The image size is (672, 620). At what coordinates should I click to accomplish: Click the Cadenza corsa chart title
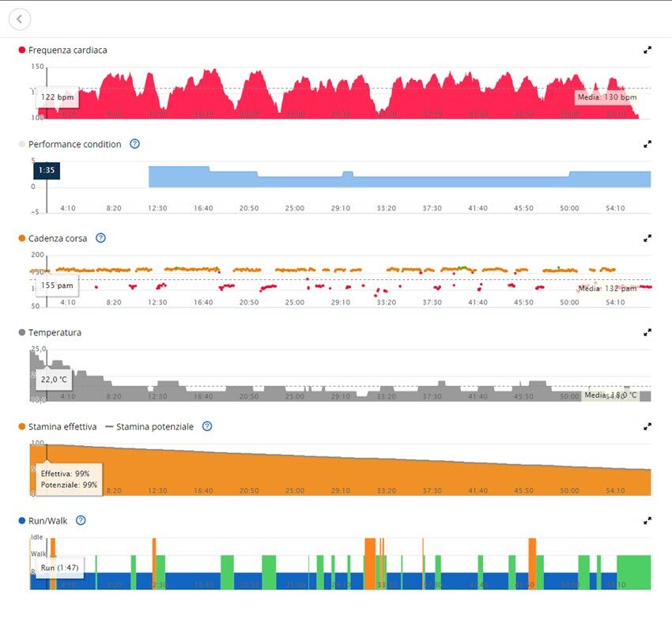coord(58,238)
